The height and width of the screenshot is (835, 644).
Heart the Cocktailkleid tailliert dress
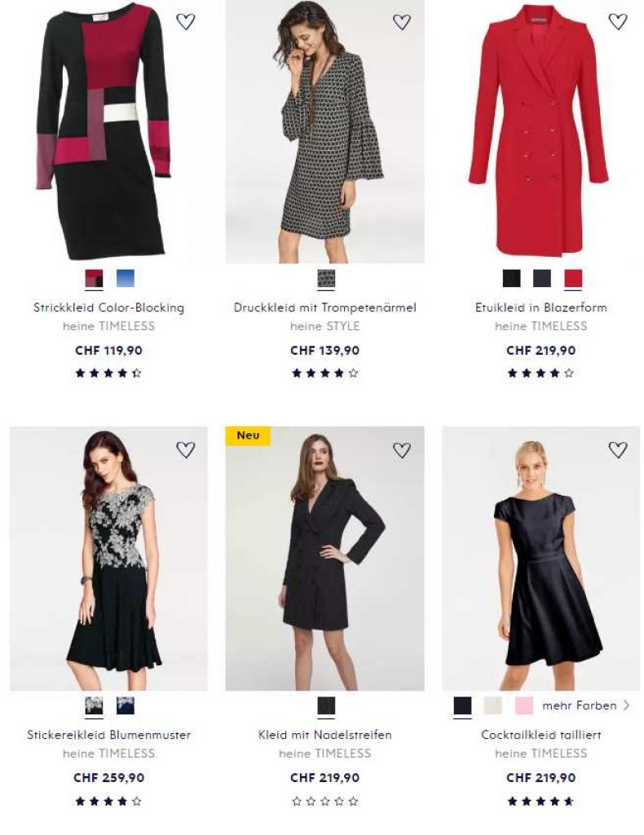click(618, 449)
